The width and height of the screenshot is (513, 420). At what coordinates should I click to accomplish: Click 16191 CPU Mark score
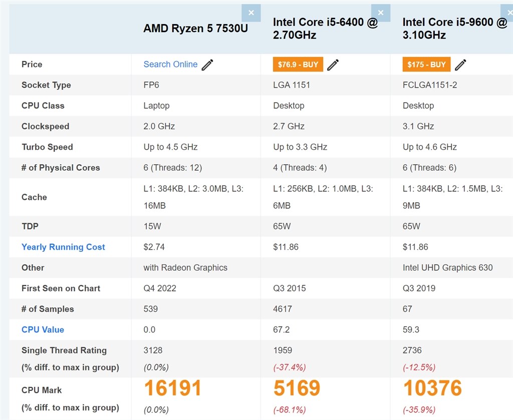pos(172,388)
